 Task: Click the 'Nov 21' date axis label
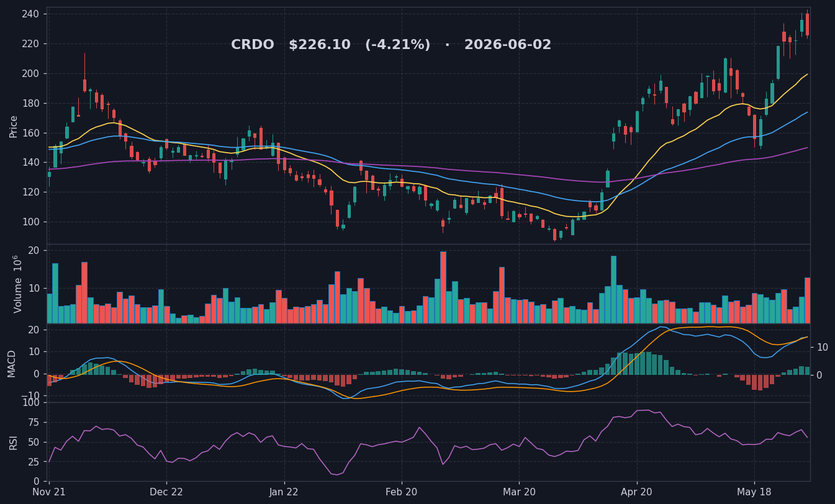pos(49,492)
